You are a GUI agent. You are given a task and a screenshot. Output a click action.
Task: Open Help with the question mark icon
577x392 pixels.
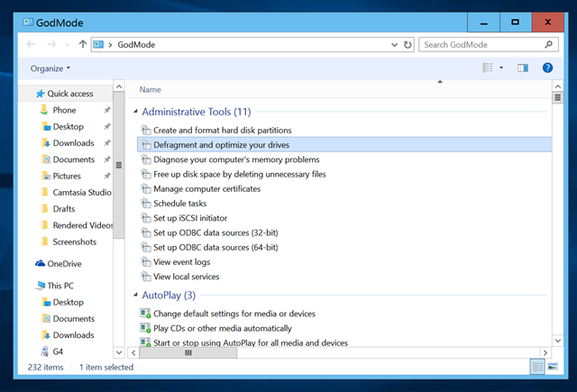click(547, 68)
